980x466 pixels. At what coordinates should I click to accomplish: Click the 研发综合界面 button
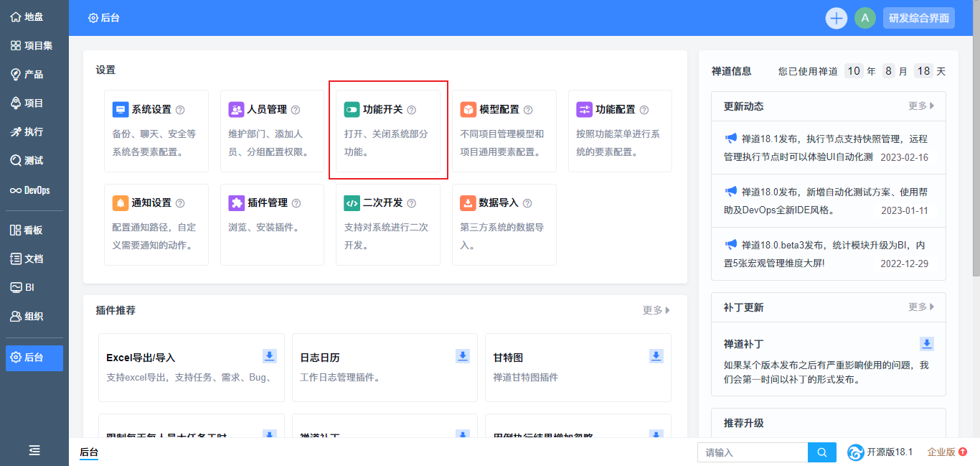click(919, 18)
